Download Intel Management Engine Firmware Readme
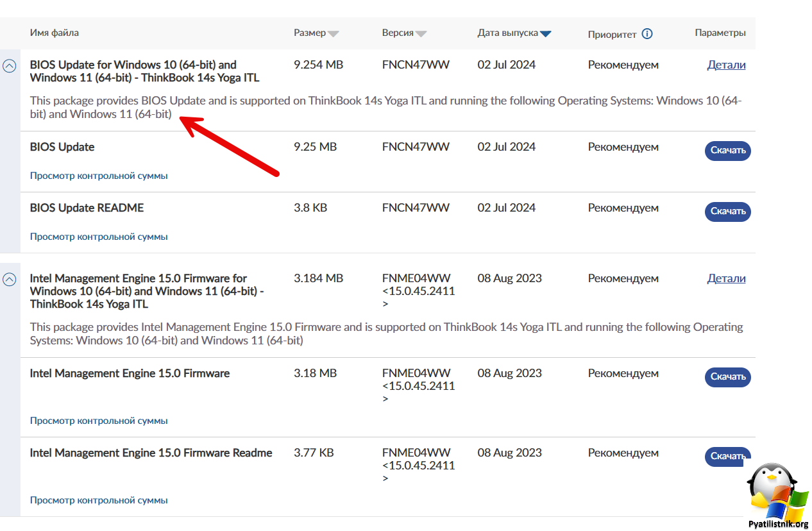This screenshot has width=812, height=531. pyautogui.click(x=727, y=457)
